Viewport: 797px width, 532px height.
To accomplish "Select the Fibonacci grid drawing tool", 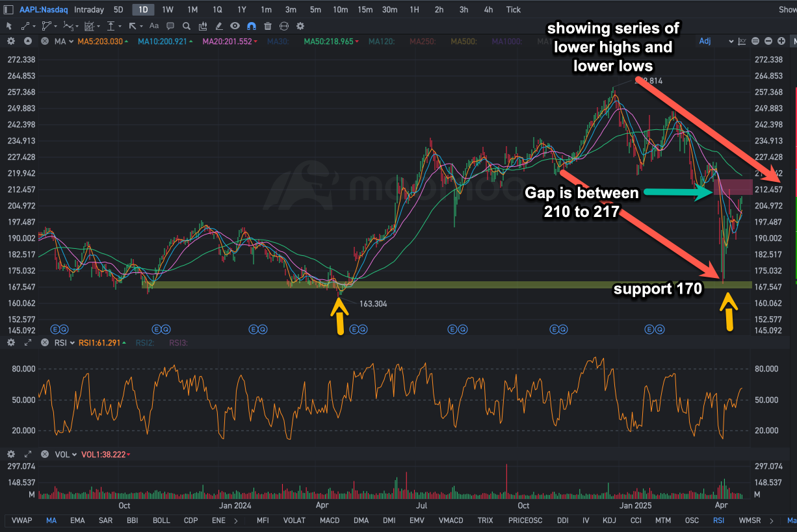I will [x=90, y=26].
